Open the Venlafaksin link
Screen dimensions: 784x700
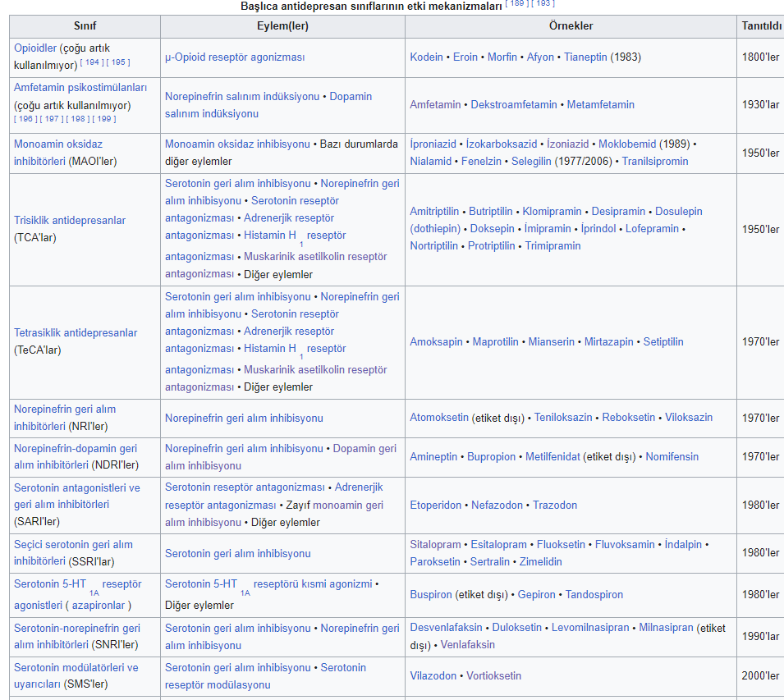pyautogui.click(x=467, y=644)
